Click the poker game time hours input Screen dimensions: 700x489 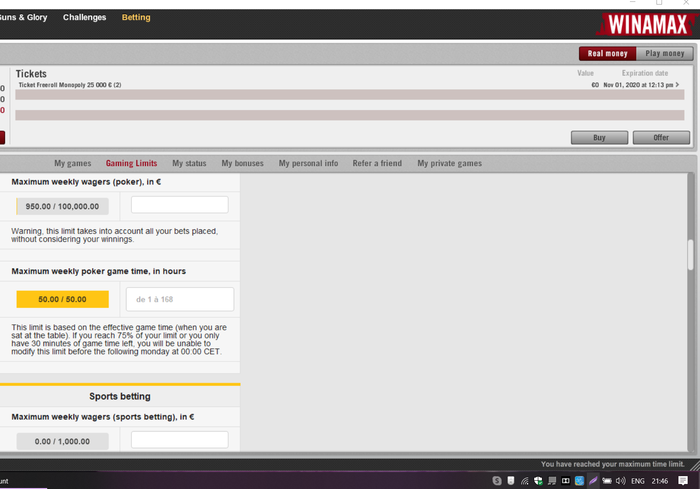(180, 299)
